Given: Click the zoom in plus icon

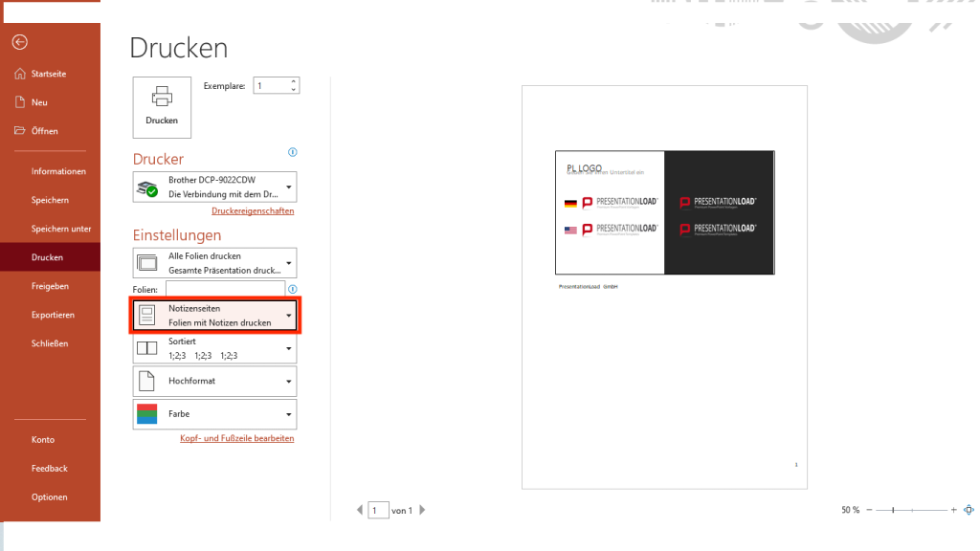Looking at the screenshot, I should coord(952,510).
